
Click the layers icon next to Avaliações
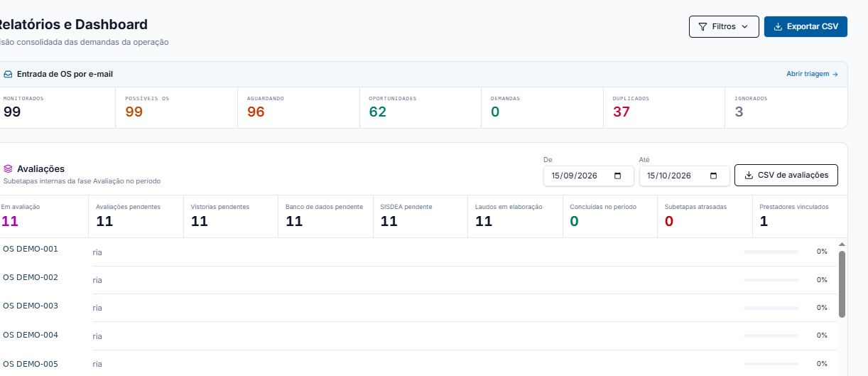tap(8, 169)
